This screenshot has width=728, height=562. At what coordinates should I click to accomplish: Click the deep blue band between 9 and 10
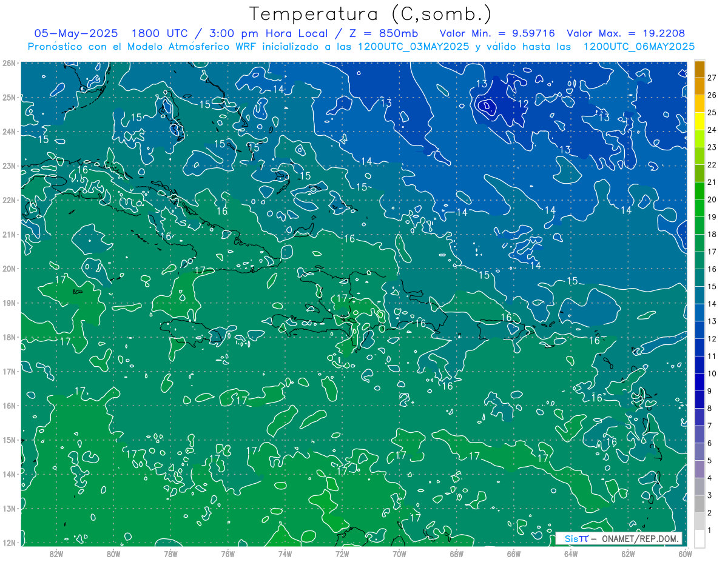[x=699, y=382]
